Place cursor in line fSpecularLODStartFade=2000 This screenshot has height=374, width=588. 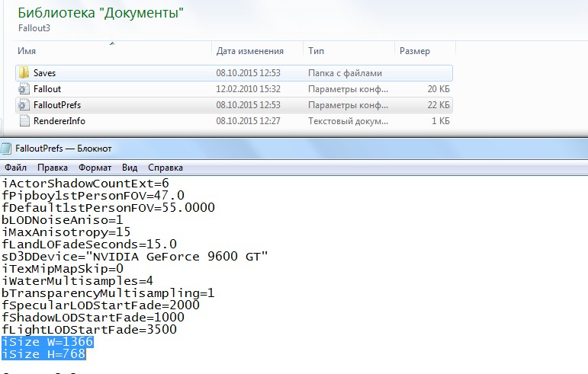tap(101, 305)
